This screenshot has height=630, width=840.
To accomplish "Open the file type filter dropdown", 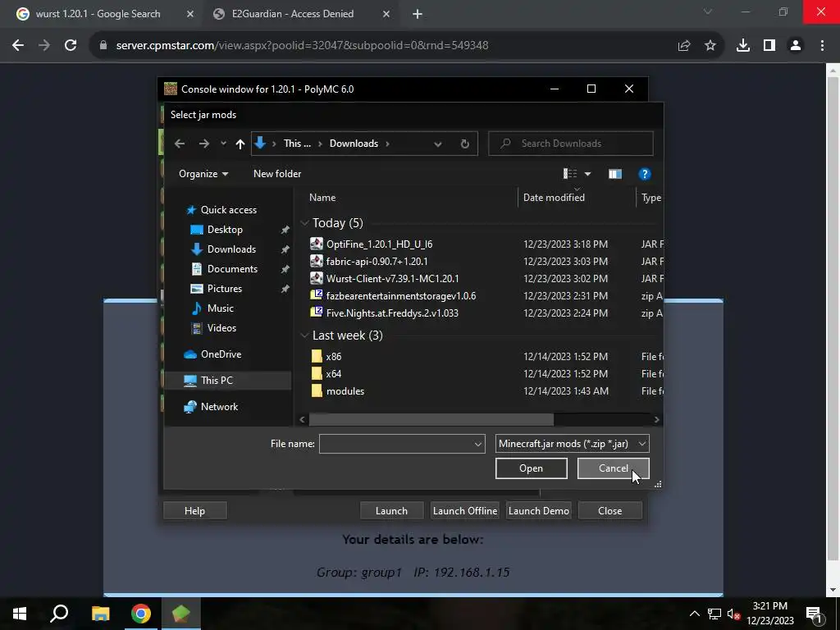I will click(x=572, y=444).
